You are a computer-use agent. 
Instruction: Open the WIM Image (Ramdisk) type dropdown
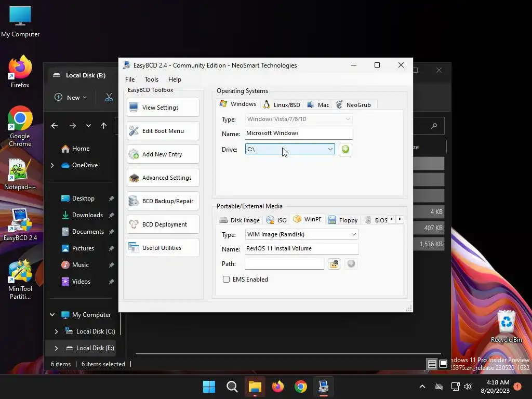(302, 234)
